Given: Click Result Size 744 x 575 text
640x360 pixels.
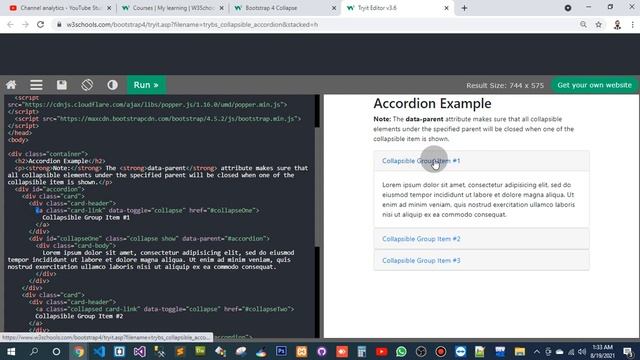Looking at the screenshot, I should (505, 85).
